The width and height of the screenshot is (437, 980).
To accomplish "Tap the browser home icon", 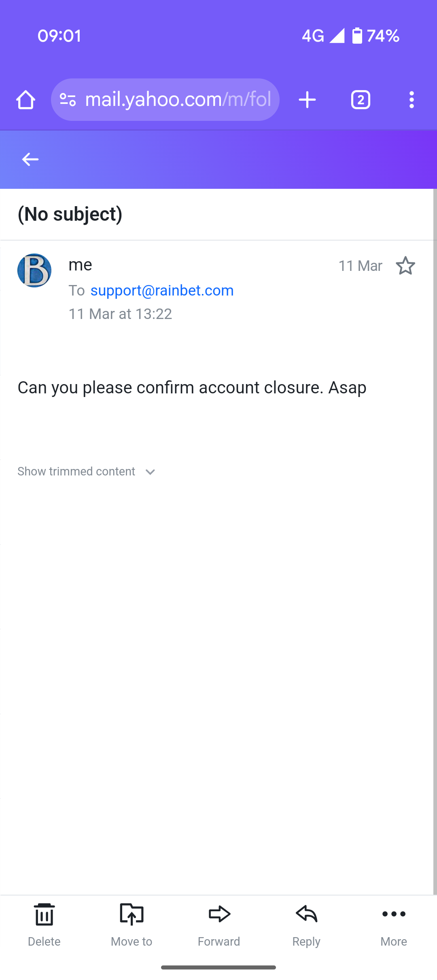I will point(25,100).
